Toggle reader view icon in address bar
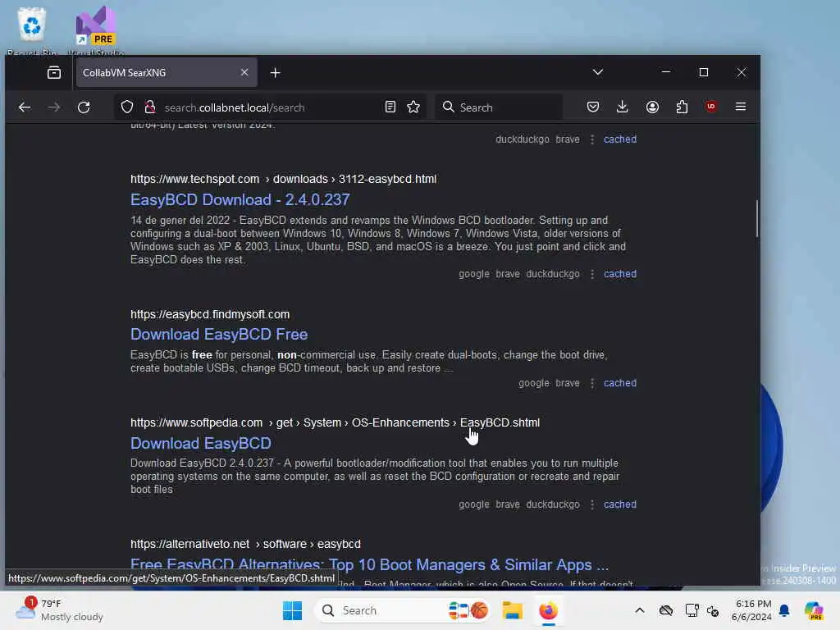This screenshot has width=840, height=630. [x=390, y=107]
